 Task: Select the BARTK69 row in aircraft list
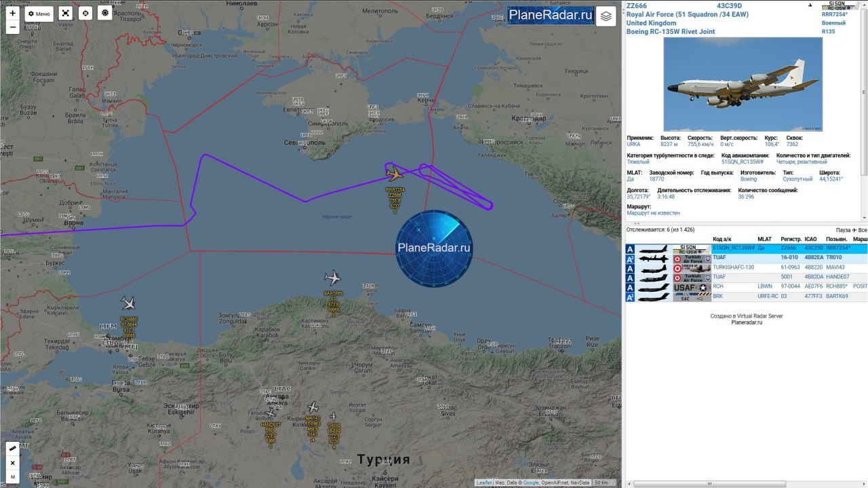pos(746,297)
